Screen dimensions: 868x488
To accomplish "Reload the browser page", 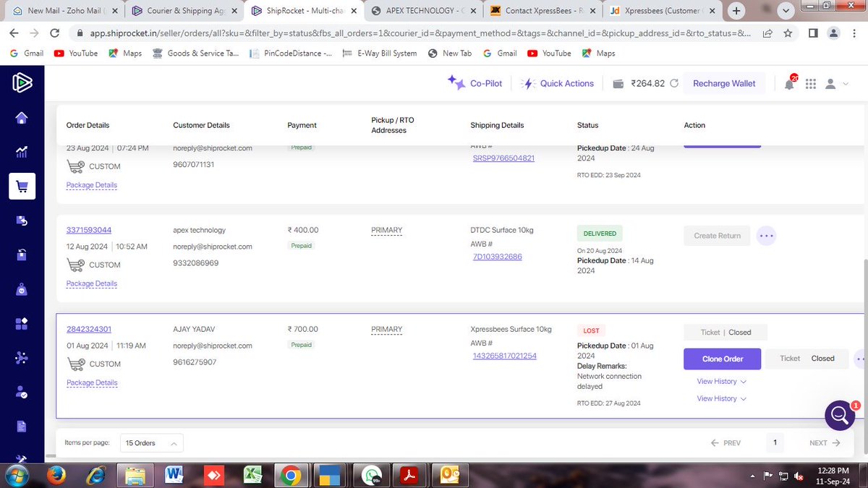I will point(54,33).
